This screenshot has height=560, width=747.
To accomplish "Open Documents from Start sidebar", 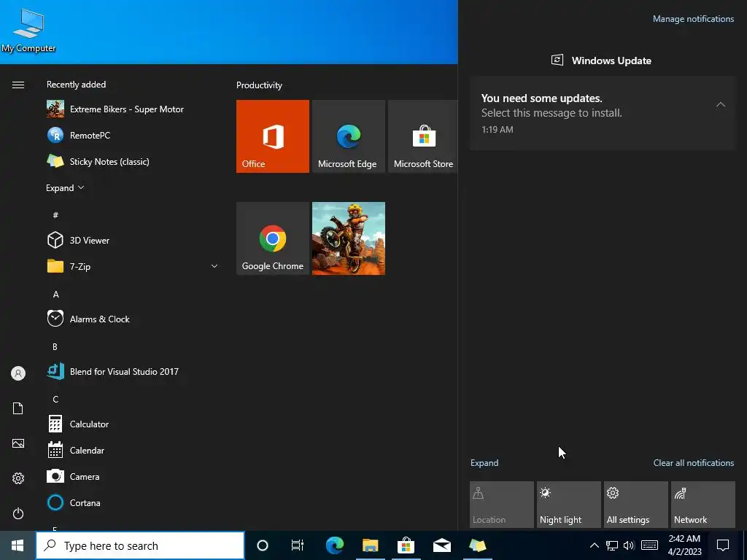I will click(x=18, y=408).
